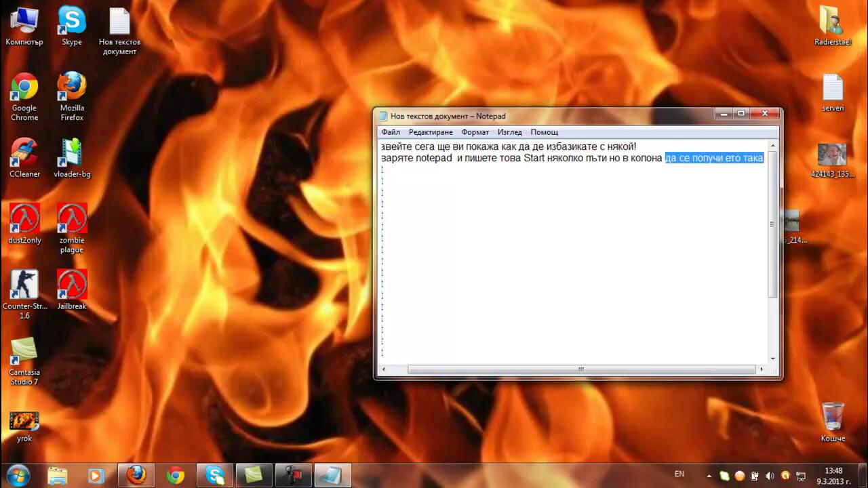Switch to Skype in the taskbar
Image resolution: width=868 pixels, height=488 pixels.
[215, 475]
